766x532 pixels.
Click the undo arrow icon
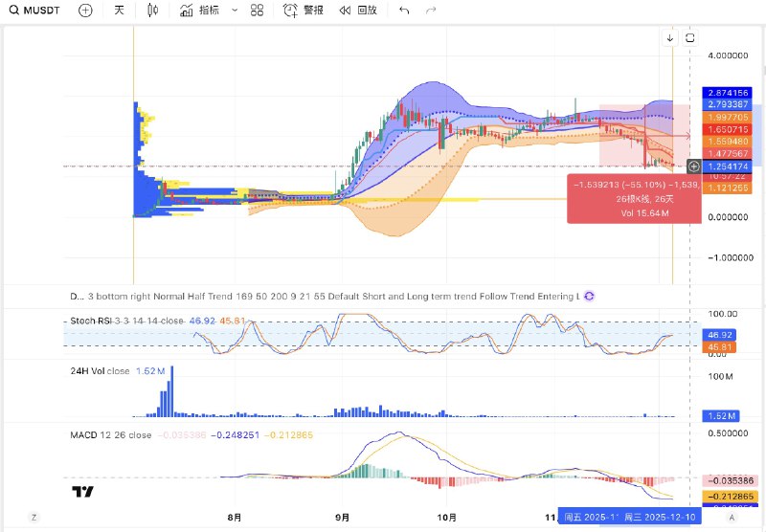click(x=404, y=11)
